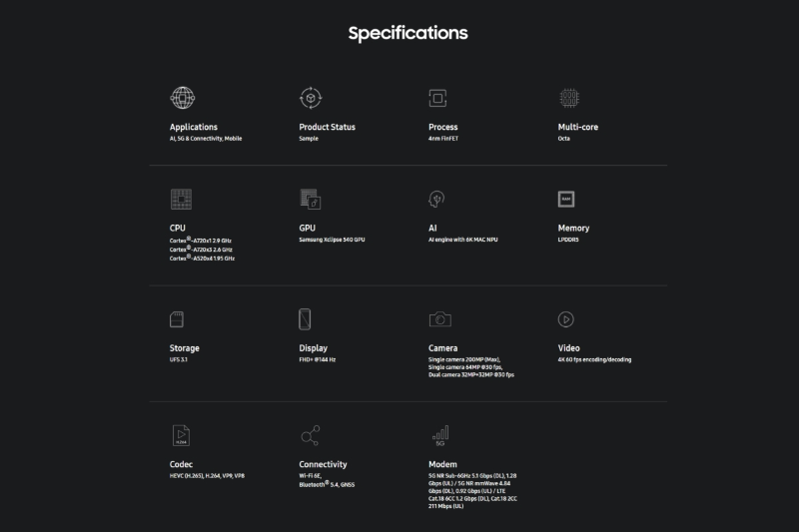
Task: Select the GPU icon
Action: [311, 199]
